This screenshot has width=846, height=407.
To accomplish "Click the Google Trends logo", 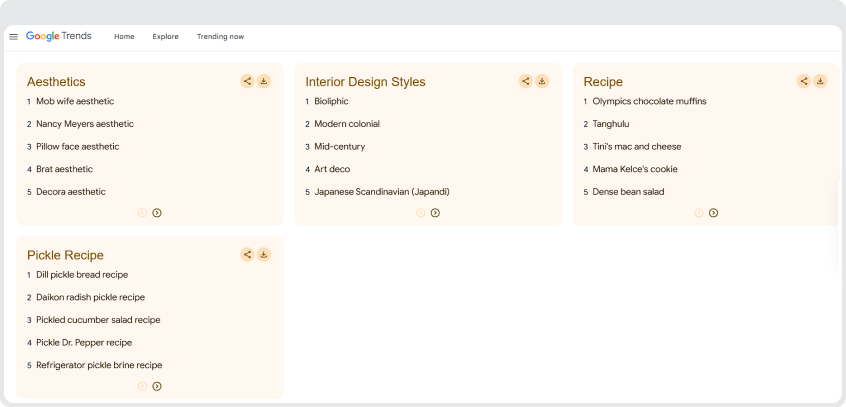I will click(x=59, y=36).
